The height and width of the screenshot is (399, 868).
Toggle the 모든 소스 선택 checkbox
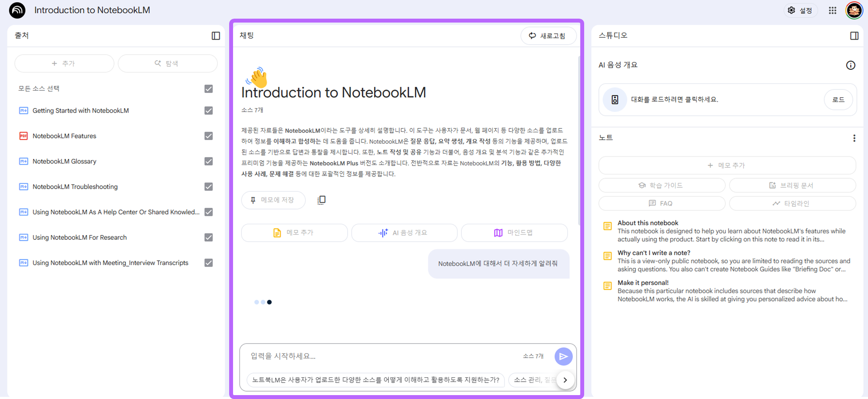tap(209, 88)
